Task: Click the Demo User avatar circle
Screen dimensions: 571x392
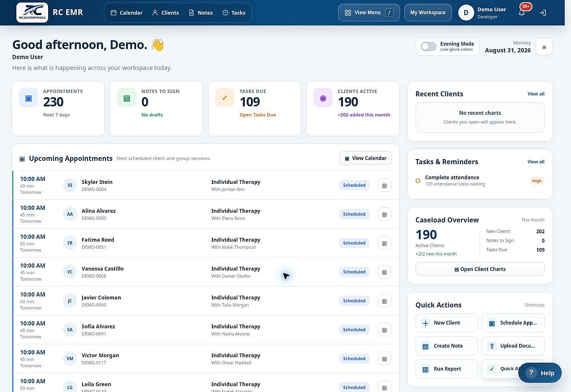Action: pyautogui.click(x=466, y=13)
